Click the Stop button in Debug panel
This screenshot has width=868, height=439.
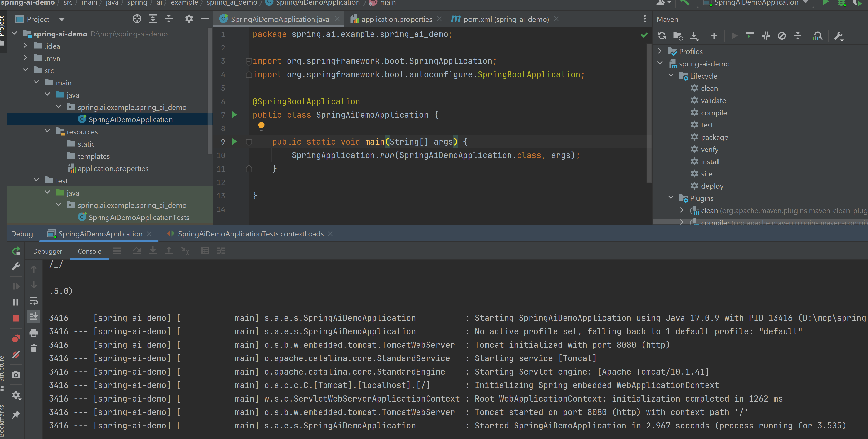[16, 318]
